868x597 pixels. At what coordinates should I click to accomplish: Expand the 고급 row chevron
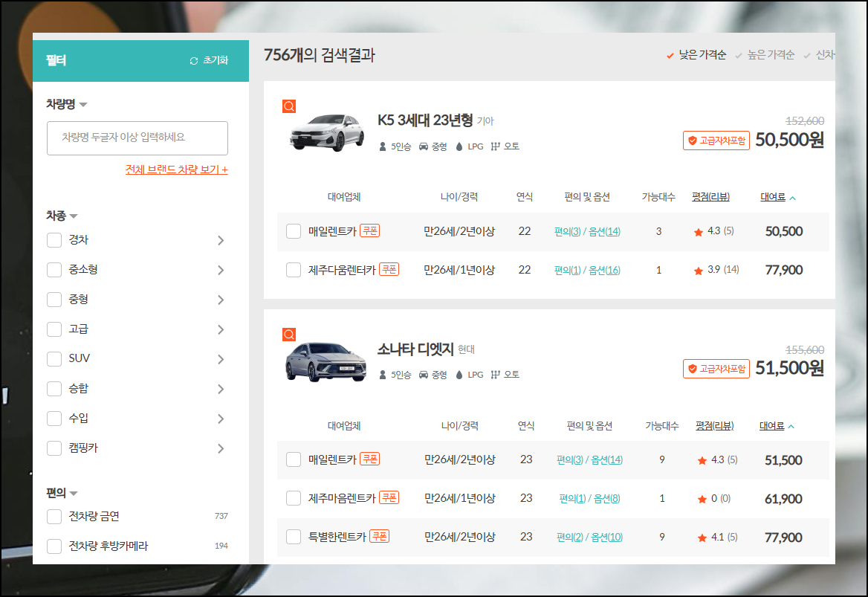point(221,329)
